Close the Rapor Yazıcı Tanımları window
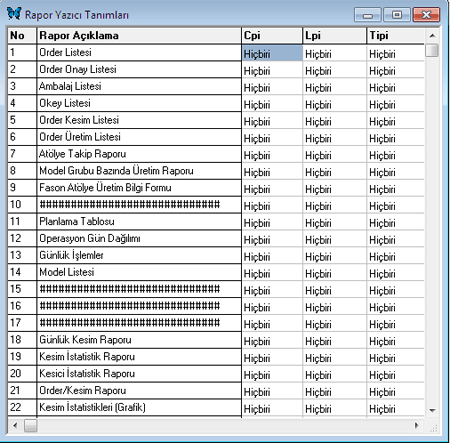The width and height of the screenshot is (450, 443). pyautogui.click(x=426, y=15)
